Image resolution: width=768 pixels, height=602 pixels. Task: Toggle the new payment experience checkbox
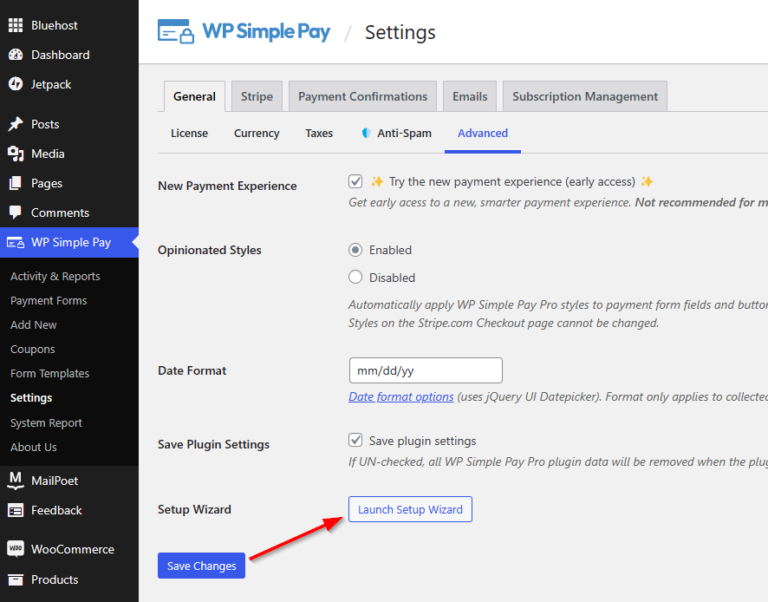point(355,181)
